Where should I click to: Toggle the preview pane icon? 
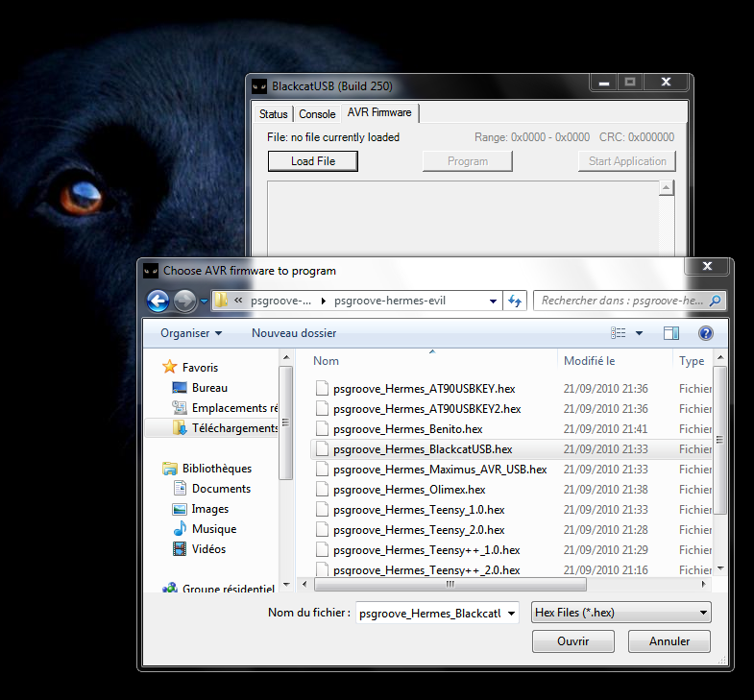(x=671, y=333)
